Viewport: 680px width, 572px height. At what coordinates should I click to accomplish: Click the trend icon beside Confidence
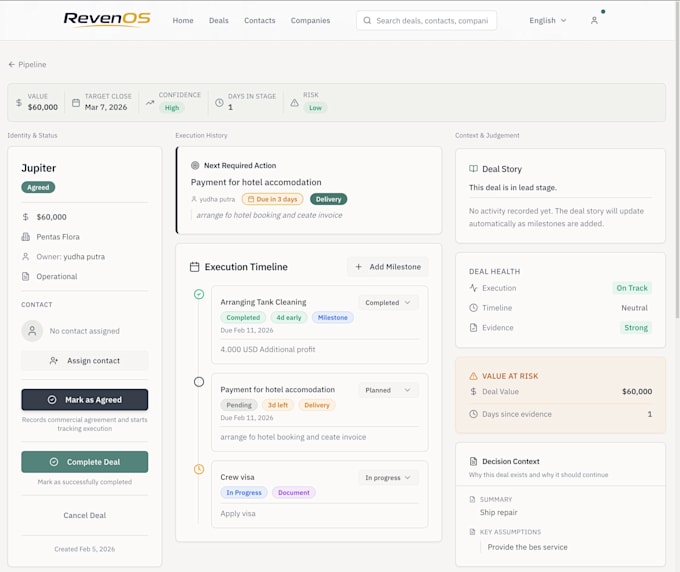[150, 102]
